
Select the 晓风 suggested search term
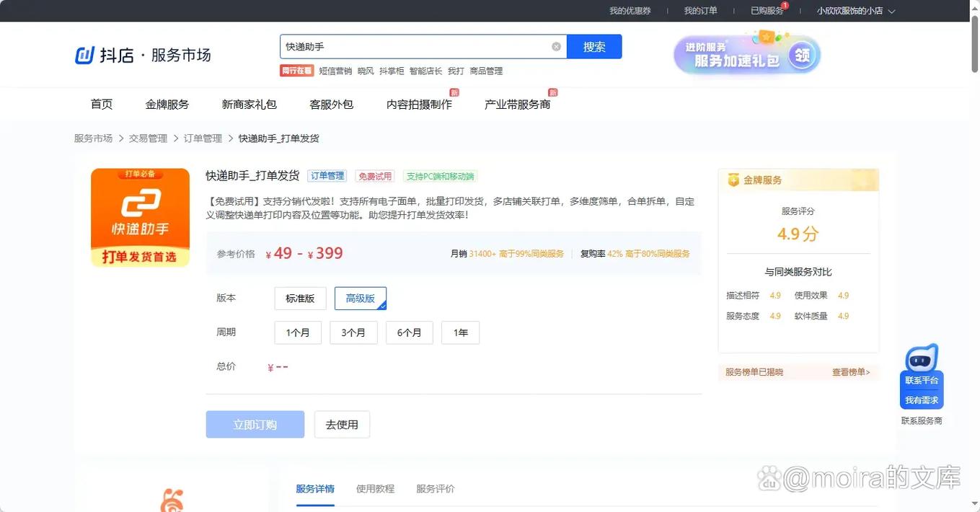click(366, 71)
